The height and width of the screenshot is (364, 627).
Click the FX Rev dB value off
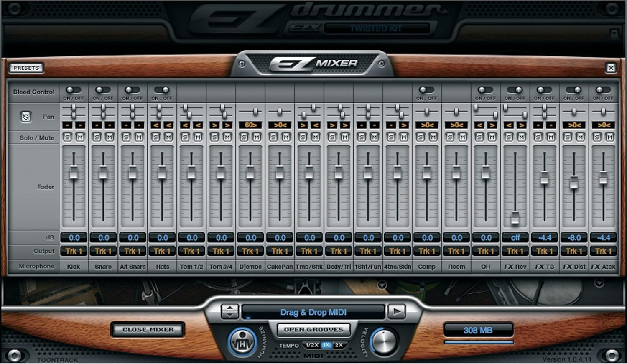pyautogui.click(x=515, y=238)
